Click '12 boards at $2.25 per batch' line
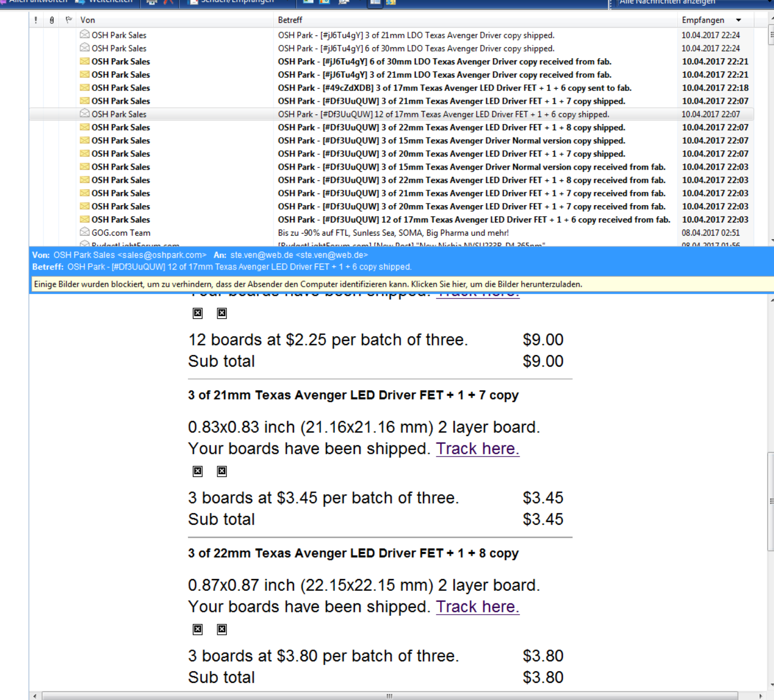Image resolution: width=774 pixels, height=700 pixels. (328, 339)
